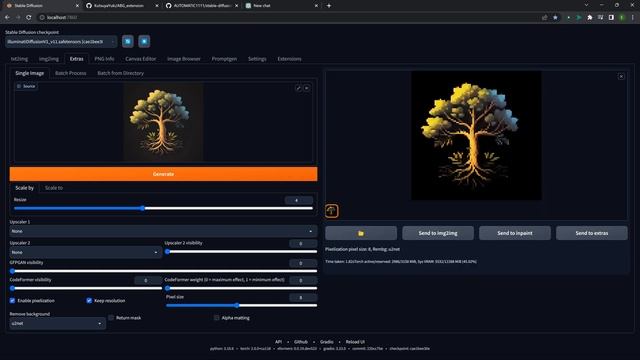Toggle the browser side panel icon
This screenshot has height=360, width=640.
[611, 18]
